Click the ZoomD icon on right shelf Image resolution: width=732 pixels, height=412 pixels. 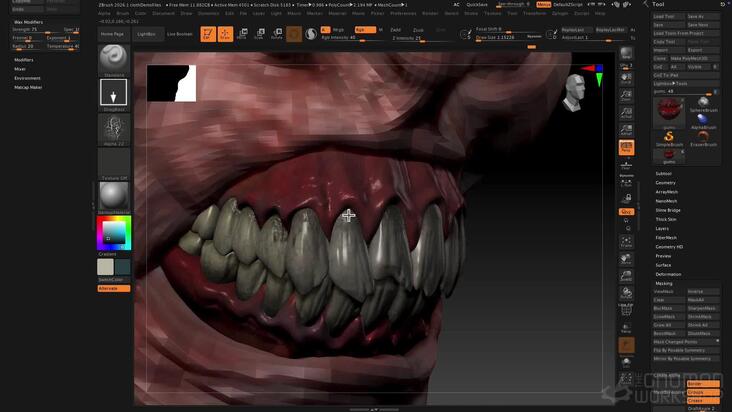626,276
